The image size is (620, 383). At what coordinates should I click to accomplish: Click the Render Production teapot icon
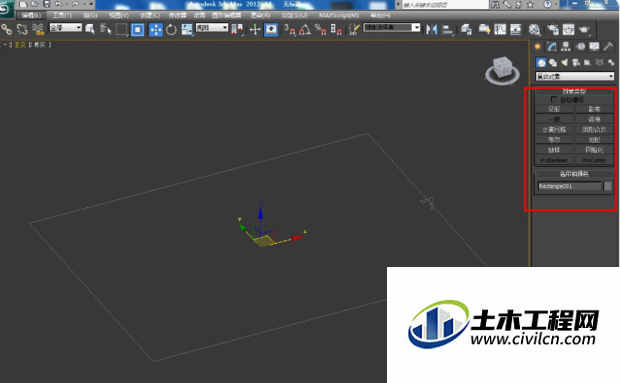[584, 30]
